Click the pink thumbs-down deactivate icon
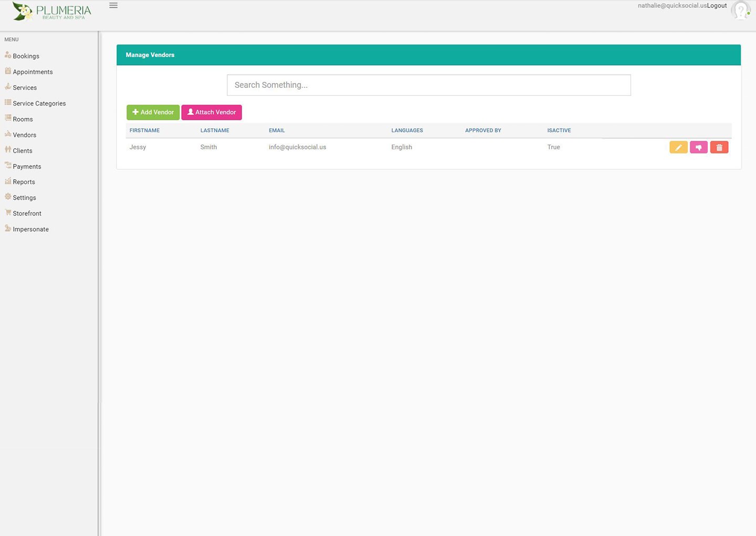Viewport: 756px width, 536px height. [x=698, y=148]
